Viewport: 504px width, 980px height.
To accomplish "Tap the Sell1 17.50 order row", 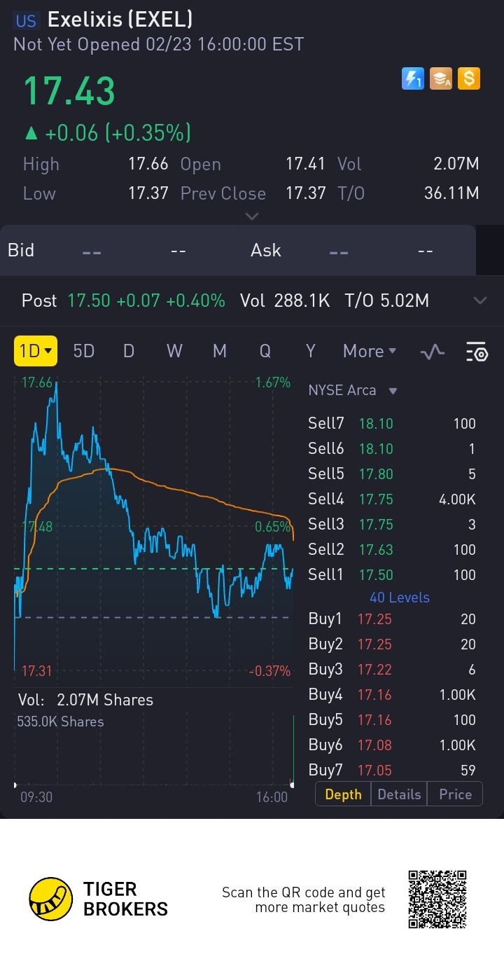I will tap(392, 575).
